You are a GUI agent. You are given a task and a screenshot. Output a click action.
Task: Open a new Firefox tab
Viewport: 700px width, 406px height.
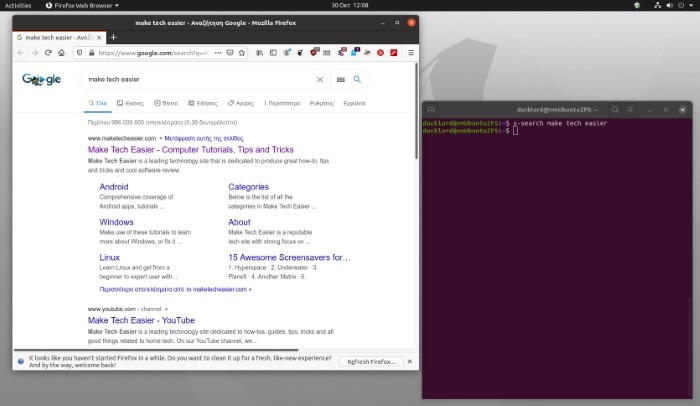point(113,38)
